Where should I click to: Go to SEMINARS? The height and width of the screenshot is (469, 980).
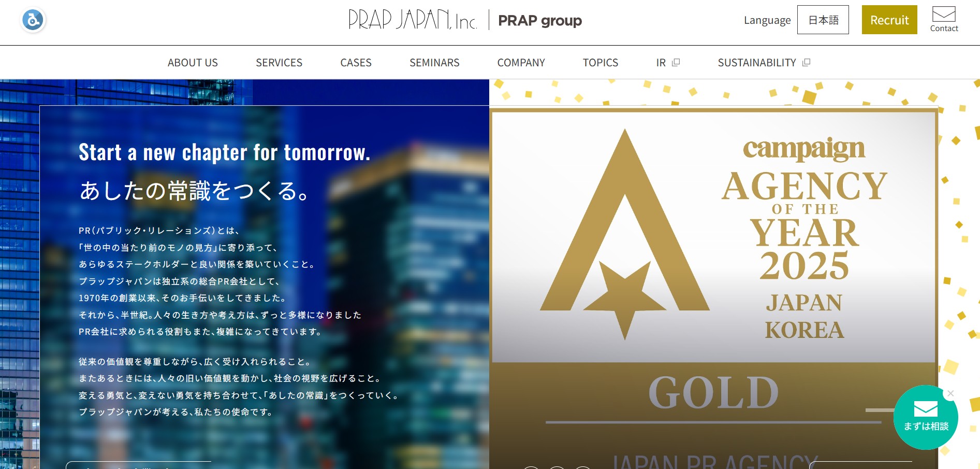[434, 63]
